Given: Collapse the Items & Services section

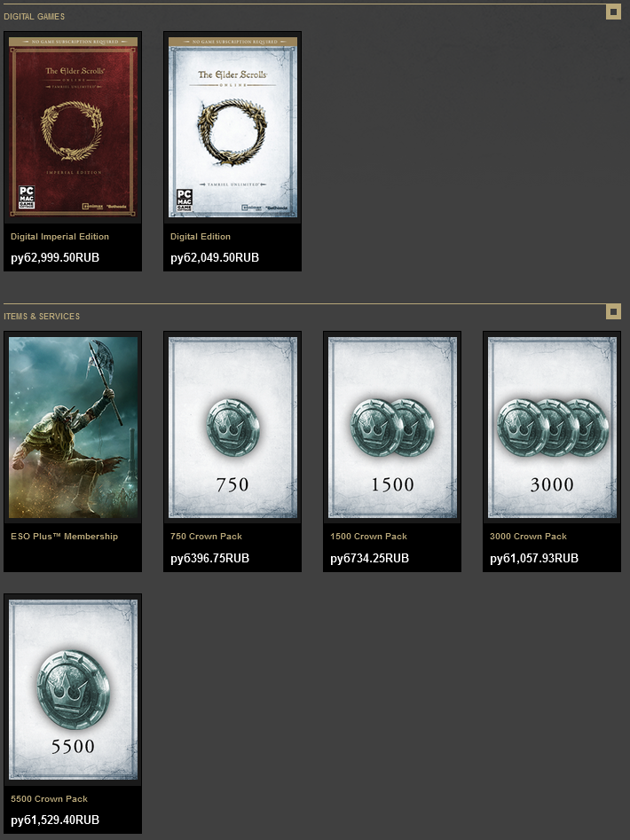Looking at the screenshot, I should pyautogui.click(x=613, y=312).
